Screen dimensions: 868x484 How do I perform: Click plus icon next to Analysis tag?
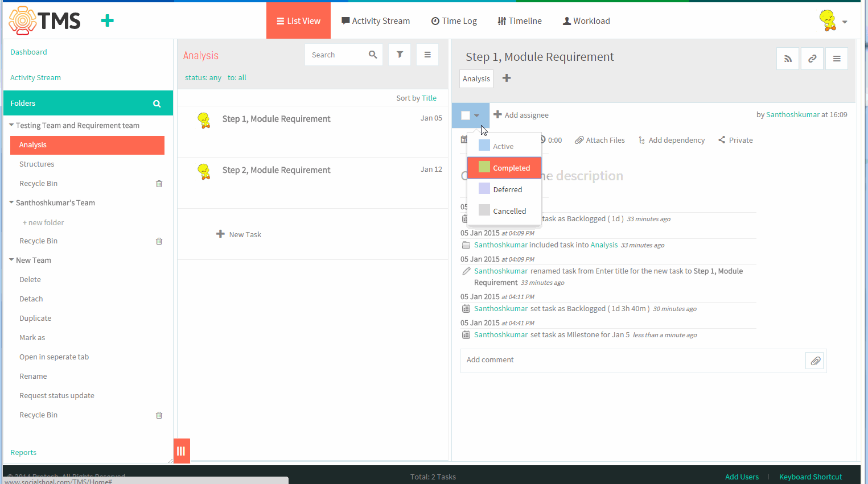(x=507, y=78)
